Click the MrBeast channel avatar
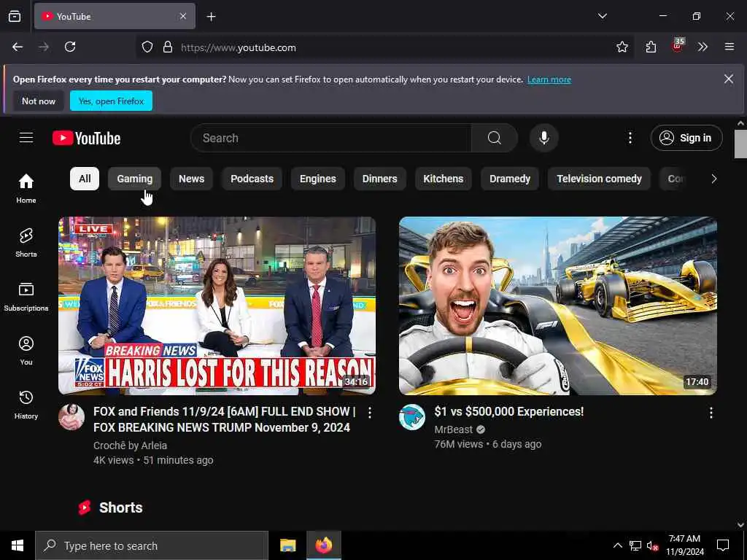This screenshot has width=747, height=560. 412,416
